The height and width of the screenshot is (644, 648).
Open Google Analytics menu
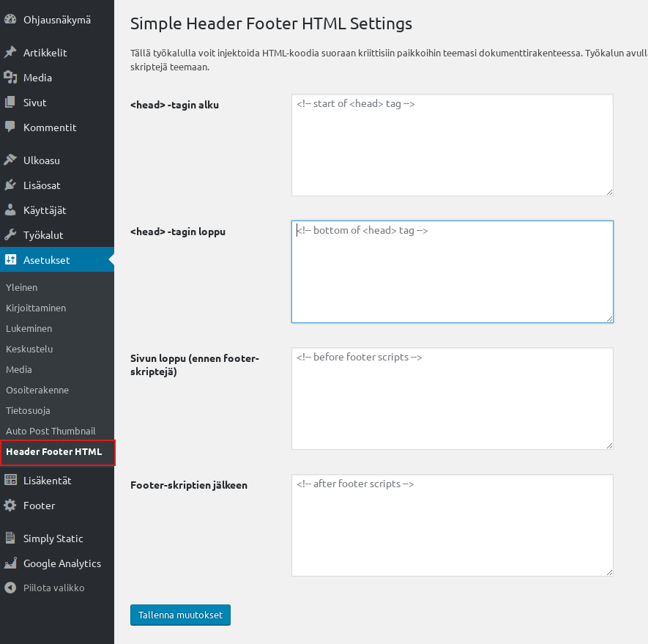57,563
